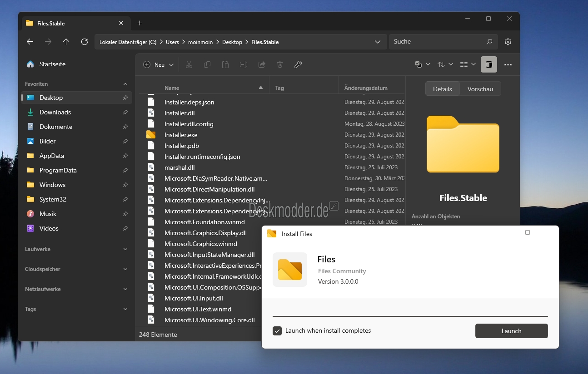588x374 pixels.
Task: Open layout view options dropdown
Action: pyautogui.click(x=468, y=64)
